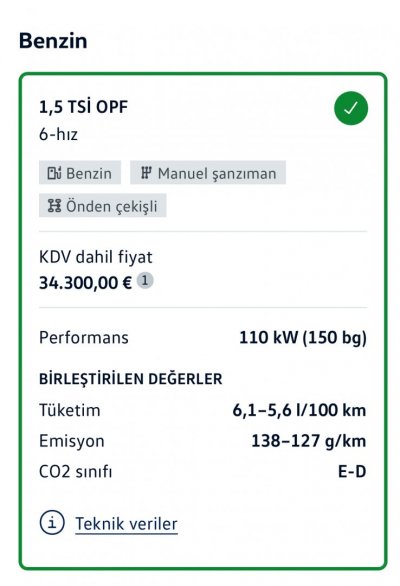Click the 6-hız transmission subtitle

pyautogui.click(x=58, y=134)
